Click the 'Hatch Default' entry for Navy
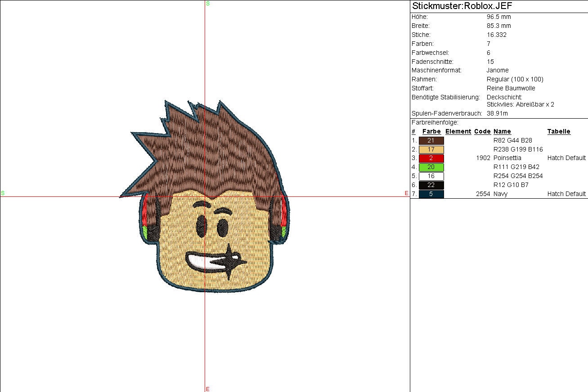Screen dimensions: 588x392 point(566,194)
